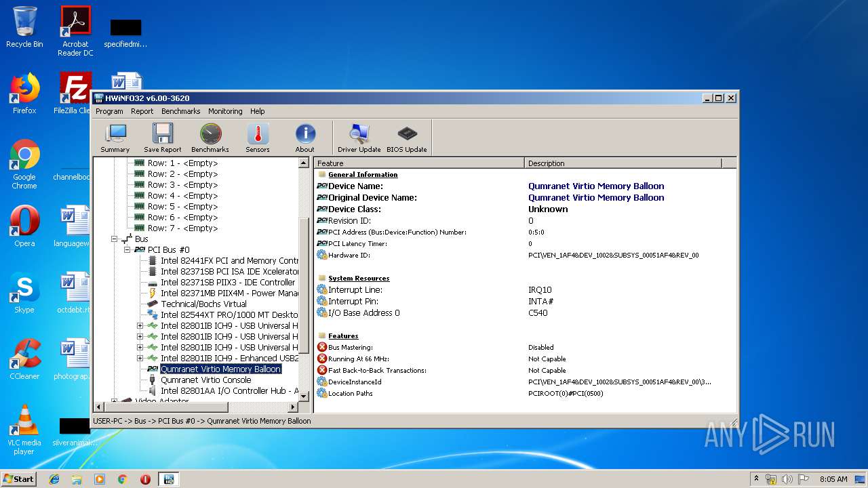This screenshot has width=868, height=488.
Task: Launch Benchmarks from the toolbar
Action: point(210,138)
